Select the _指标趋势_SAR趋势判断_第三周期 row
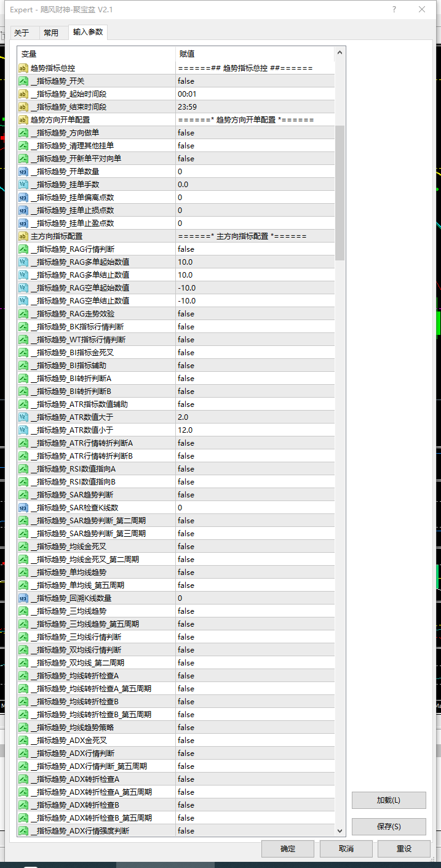Viewport: 441px width, 868px height. [x=176, y=534]
